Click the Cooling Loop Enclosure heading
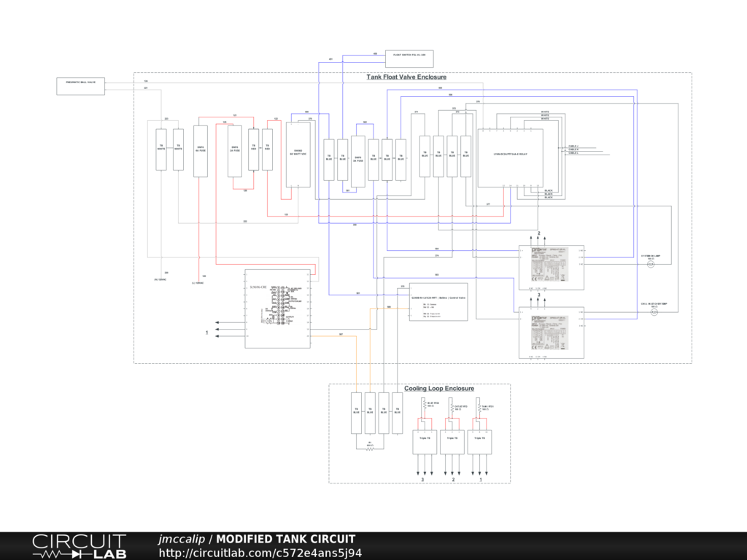The image size is (747, 560). point(439,389)
